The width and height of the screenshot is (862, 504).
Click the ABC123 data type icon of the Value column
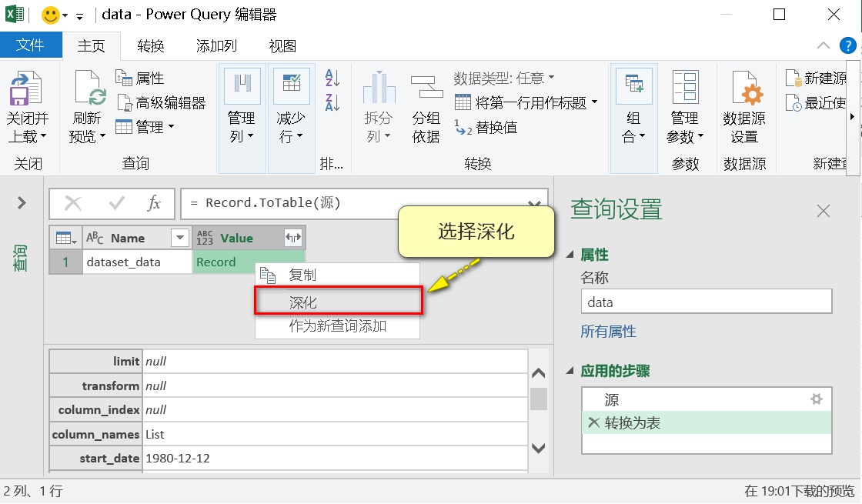click(205, 238)
